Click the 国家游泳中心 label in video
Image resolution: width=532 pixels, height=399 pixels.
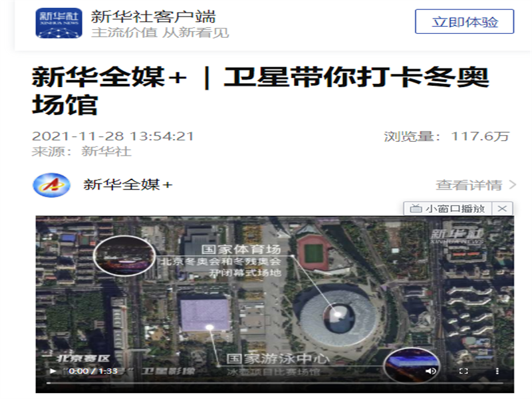(277, 358)
